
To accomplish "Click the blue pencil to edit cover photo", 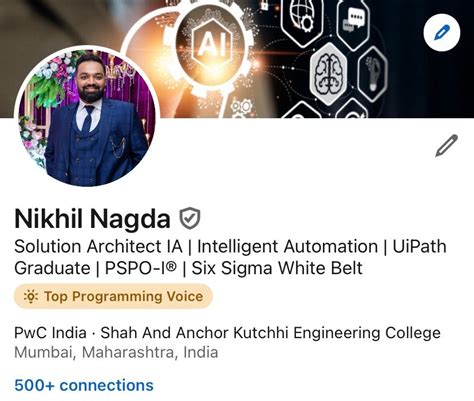I will pos(442,33).
